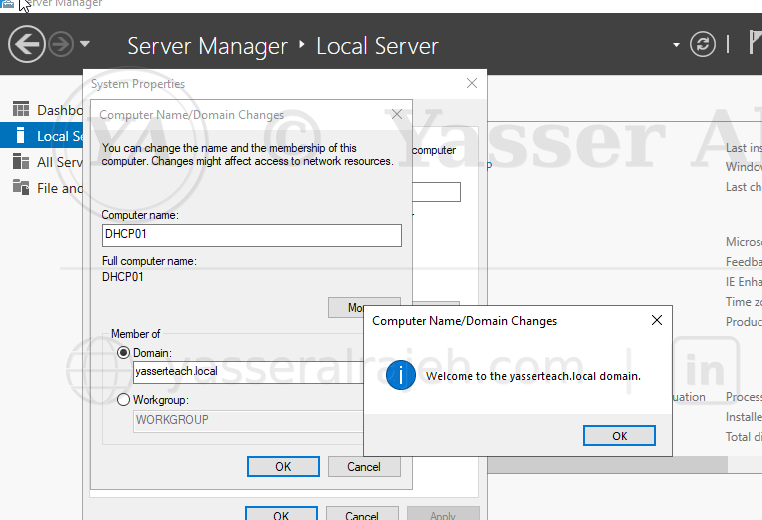Viewport: 762px width, 520px height.
Task: Click the Server Manager back arrow
Action: click(x=27, y=45)
